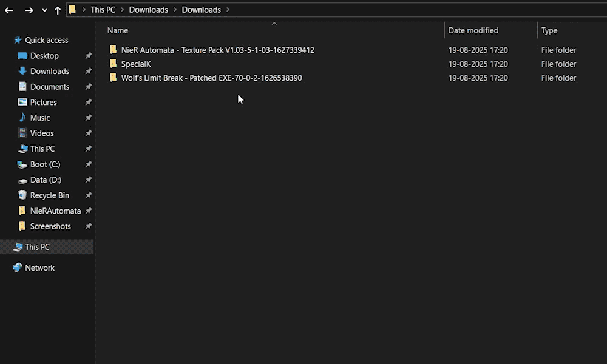Screen dimensions: 607x364
Task: Click the pin next to NieRAutomata
Action: (x=89, y=211)
